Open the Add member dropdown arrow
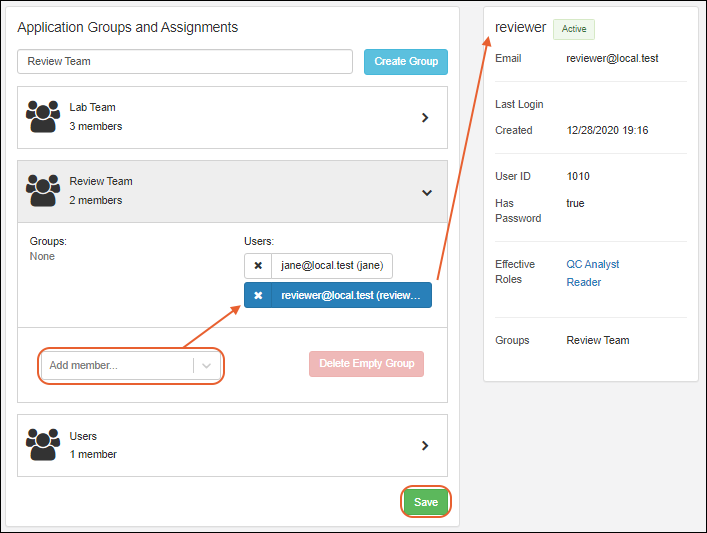 [x=207, y=366]
